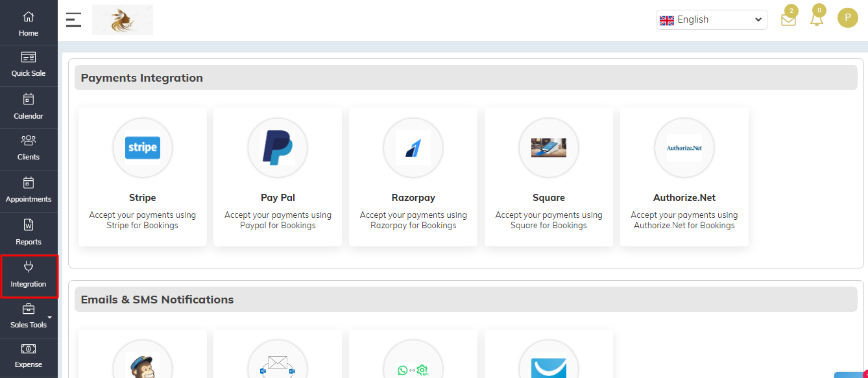The height and width of the screenshot is (378, 868).
Task: Open the user profile avatar P
Action: [847, 18]
